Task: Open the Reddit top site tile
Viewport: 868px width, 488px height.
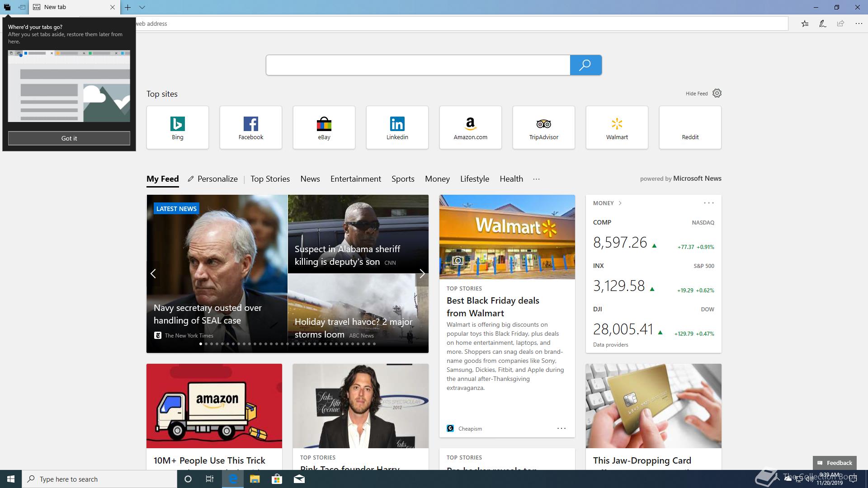Action: (x=690, y=127)
